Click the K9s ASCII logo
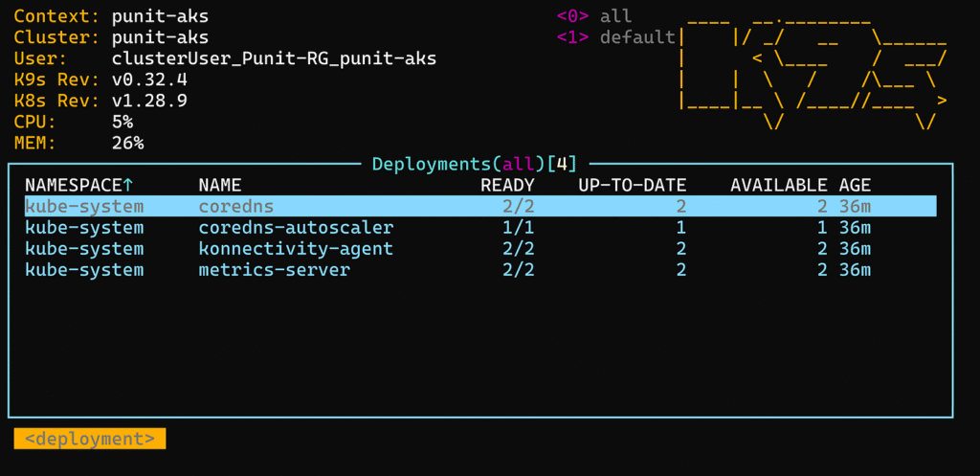This screenshot has height=476, width=980. click(813, 74)
